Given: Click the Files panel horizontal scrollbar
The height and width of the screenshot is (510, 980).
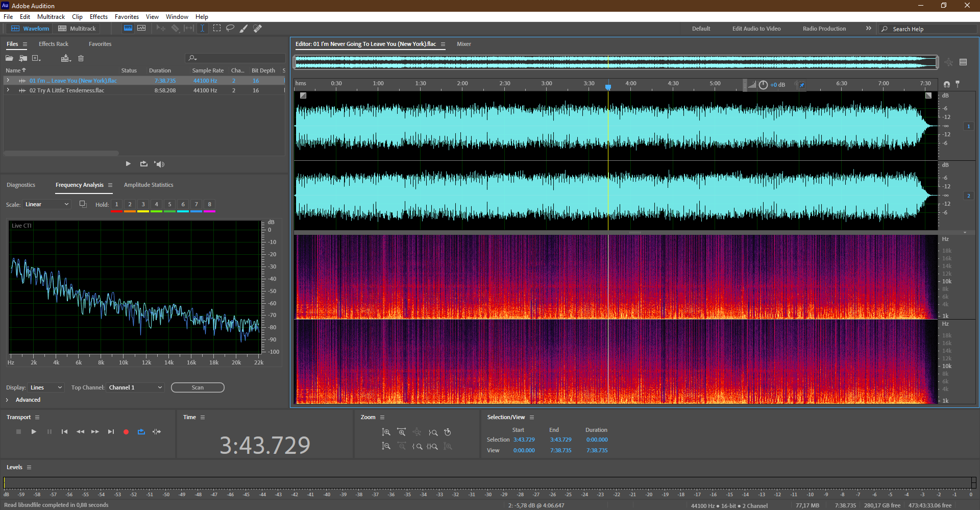Looking at the screenshot, I should pos(61,153).
